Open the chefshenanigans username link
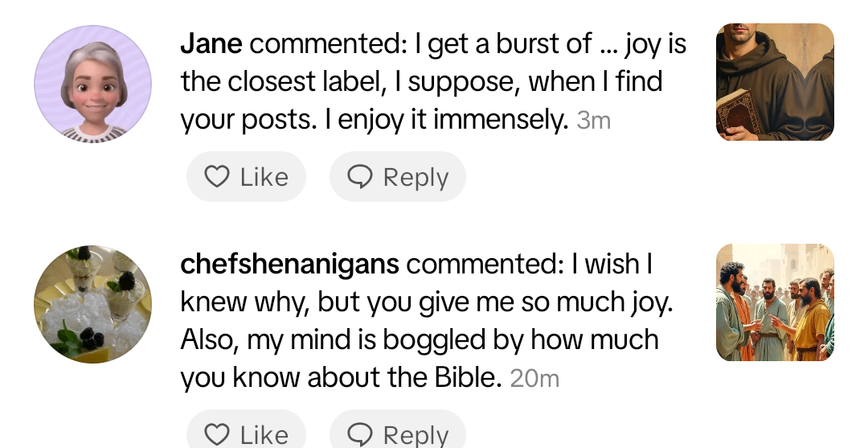868x448 pixels. point(289,264)
